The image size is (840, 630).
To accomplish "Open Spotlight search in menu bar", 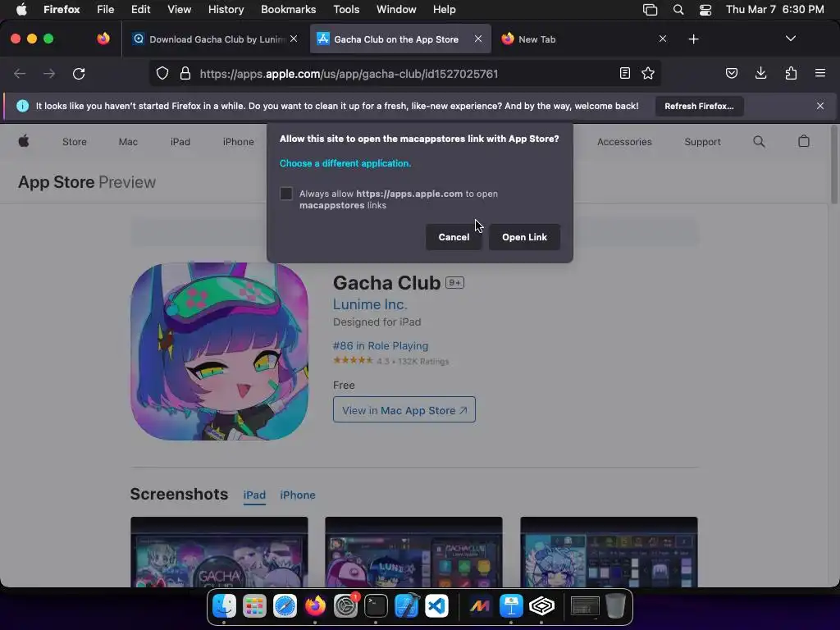I will point(678,10).
